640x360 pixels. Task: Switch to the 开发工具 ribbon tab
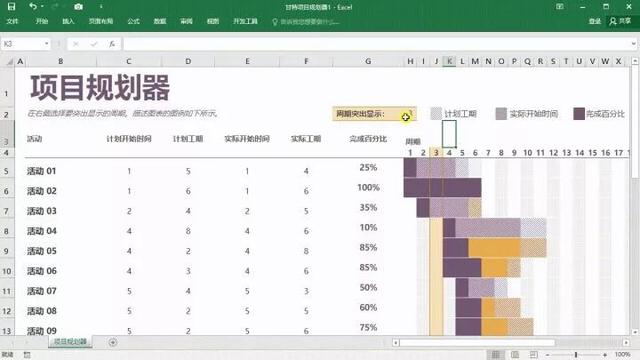click(x=245, y=21)
